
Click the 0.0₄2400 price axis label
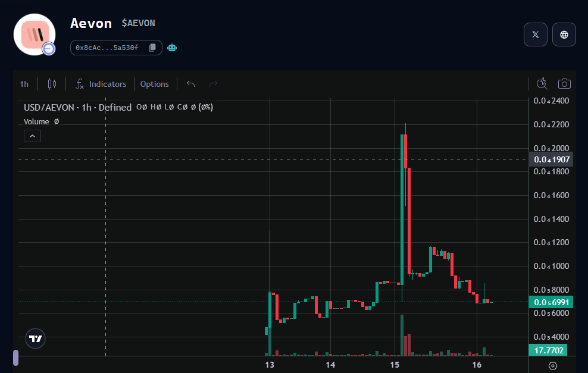551,101
